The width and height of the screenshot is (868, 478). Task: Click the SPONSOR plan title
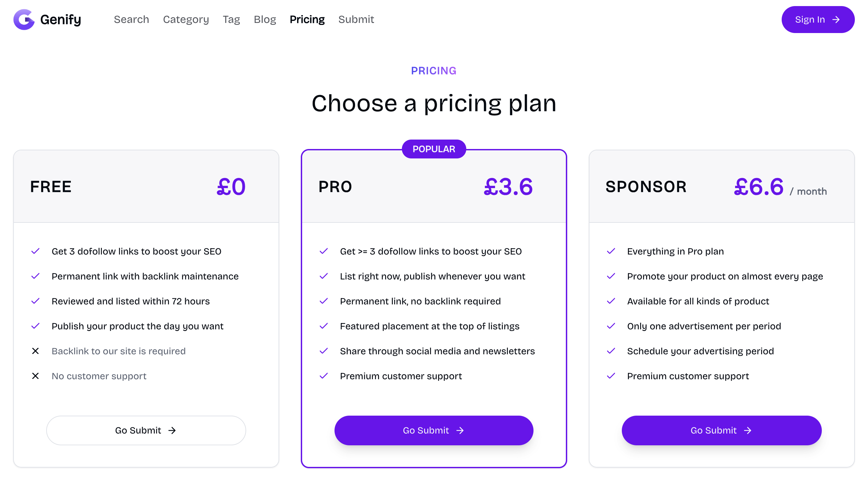(646, 187)
